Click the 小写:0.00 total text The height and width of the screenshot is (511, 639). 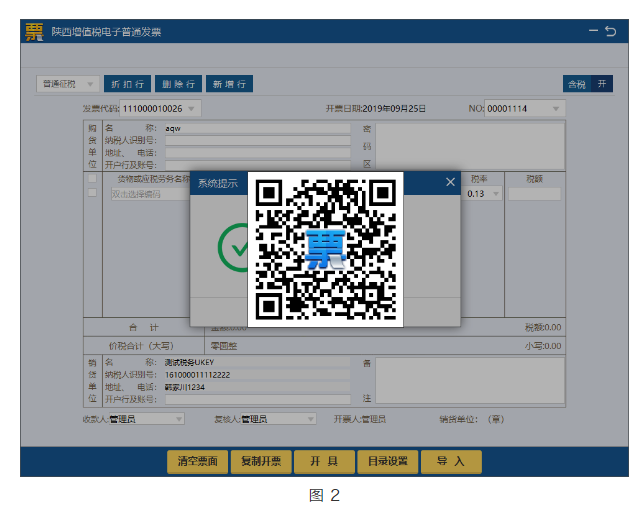(543, 346)
